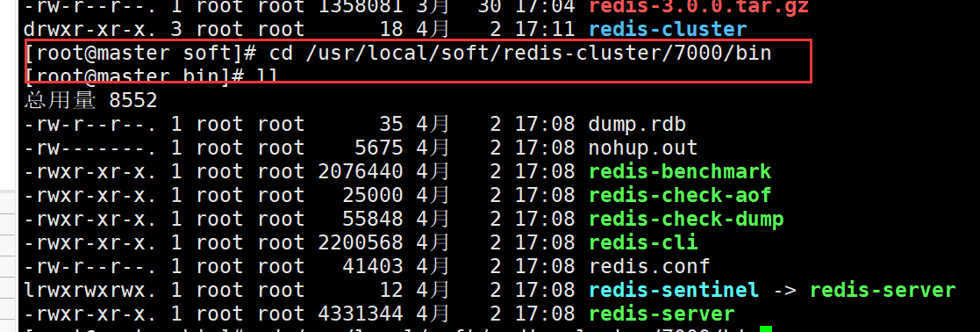The width and height of the screenshot is (980, 332).
Task: Click the 17:11 timestamp of redis-cluster
Action: [545, 29]
